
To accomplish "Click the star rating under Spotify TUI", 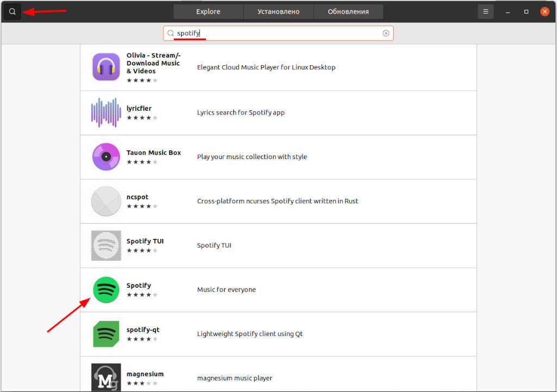I will 142,251.
